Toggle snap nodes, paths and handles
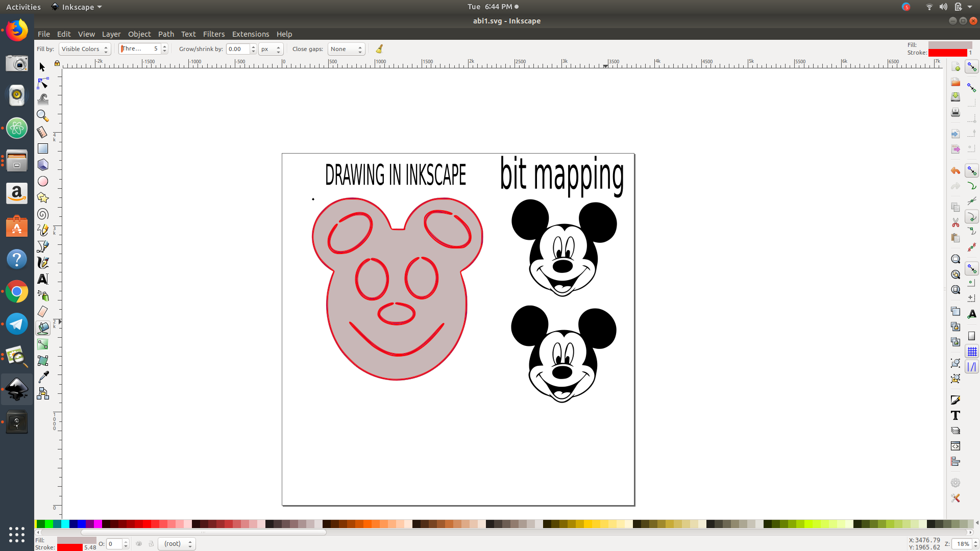This screenshot has height=551, width=980. pos(972,170)
